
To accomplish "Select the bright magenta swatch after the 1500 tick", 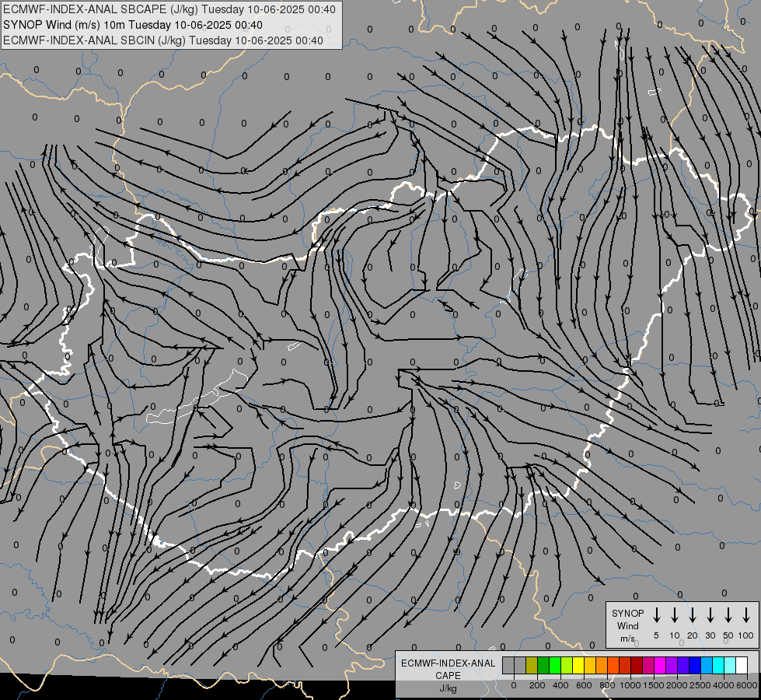I will point(660,665).
